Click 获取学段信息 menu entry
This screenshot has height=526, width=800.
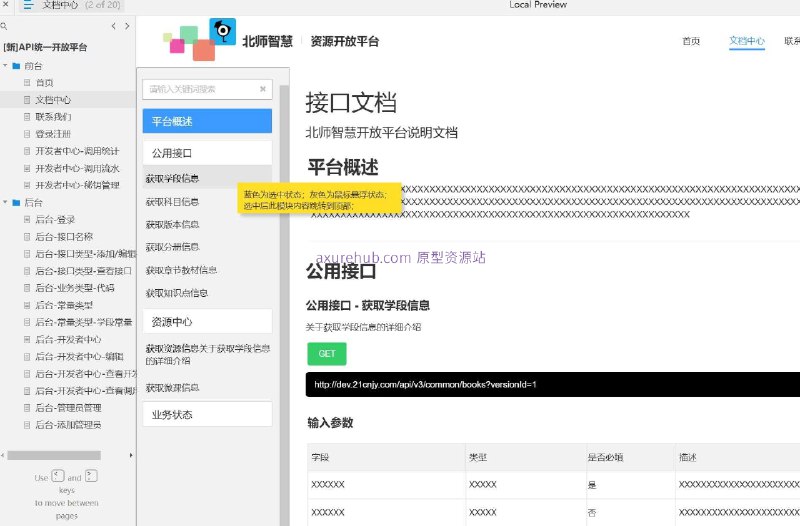point(172,179)
